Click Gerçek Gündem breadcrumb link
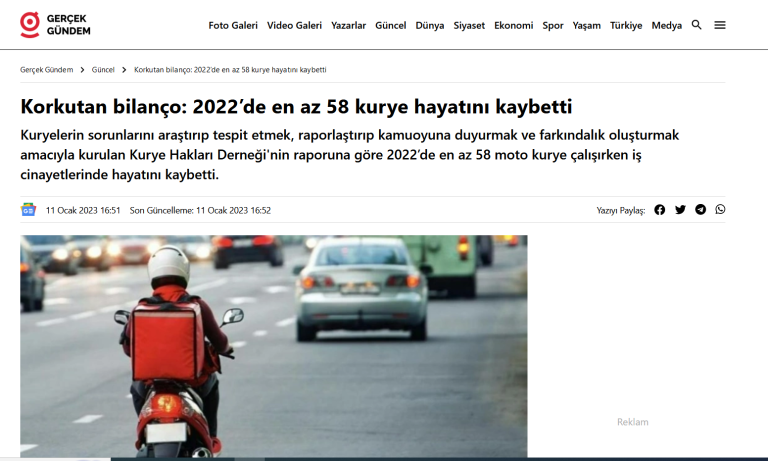Screen dimensions: 768x461 pos(47,70)
